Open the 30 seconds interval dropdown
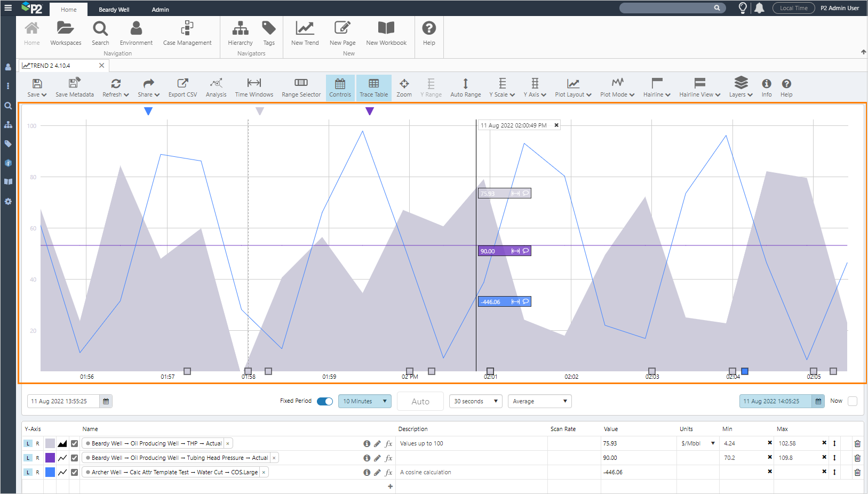 coord(475,401)
